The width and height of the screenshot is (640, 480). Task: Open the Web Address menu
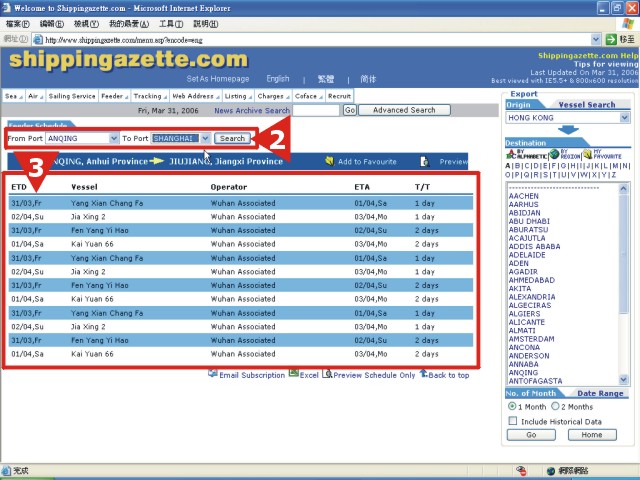(x=196, y=96)
